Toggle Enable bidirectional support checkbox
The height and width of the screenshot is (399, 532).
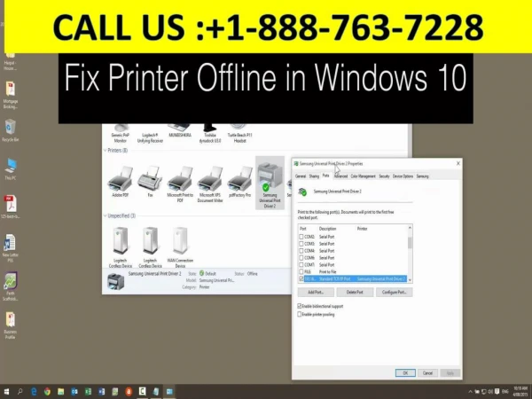pos(300,306)
